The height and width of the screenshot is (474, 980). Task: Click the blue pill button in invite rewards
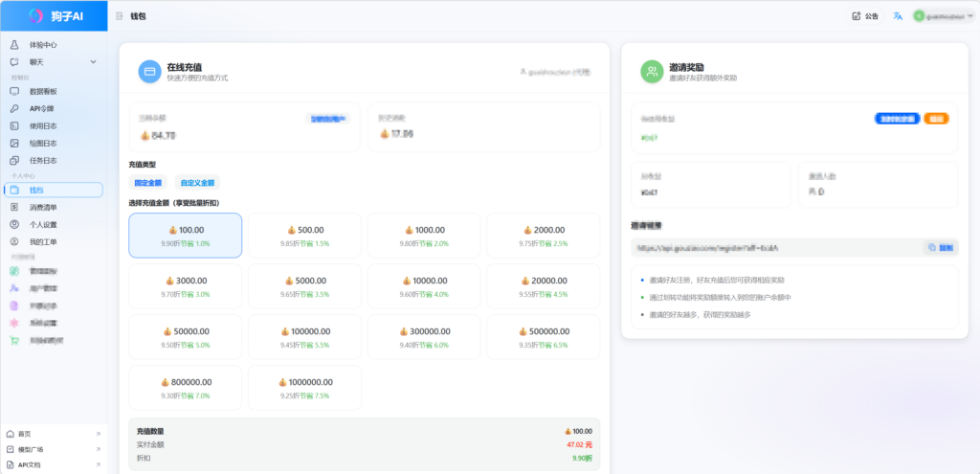tap(897, 118)
